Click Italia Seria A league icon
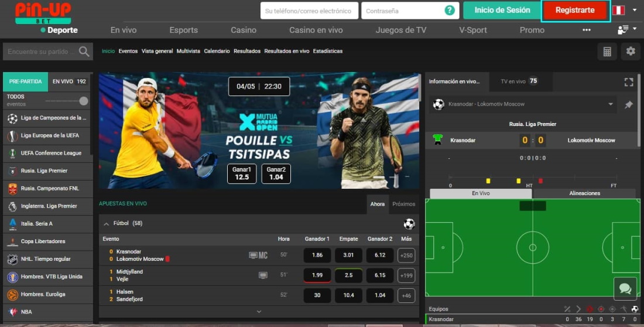 point(13,224)
